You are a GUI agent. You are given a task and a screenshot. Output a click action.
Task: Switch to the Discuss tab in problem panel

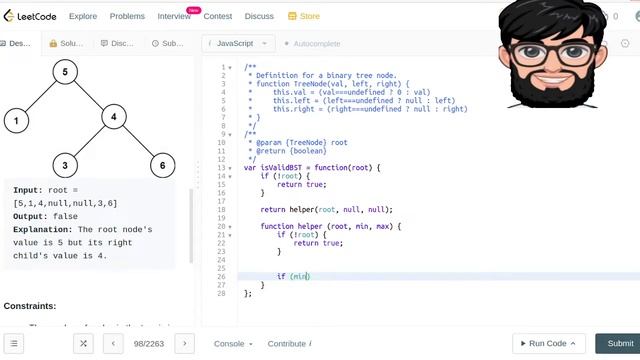pyautogui.click(x=117, y=43)
